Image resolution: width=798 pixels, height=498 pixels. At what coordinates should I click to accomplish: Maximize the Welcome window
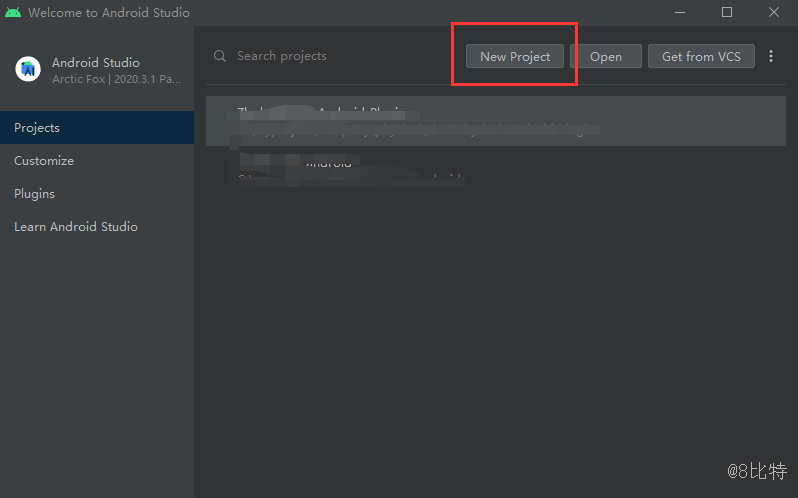click(727, 13)
